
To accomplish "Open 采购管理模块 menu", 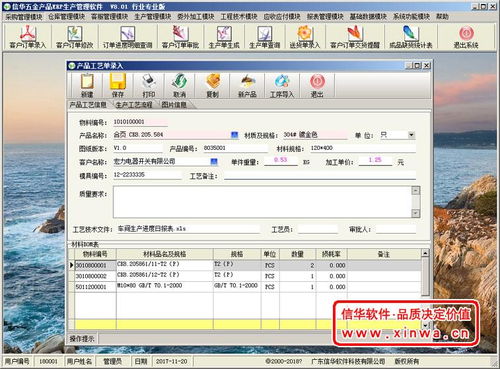I will click(x=24, y=16).
